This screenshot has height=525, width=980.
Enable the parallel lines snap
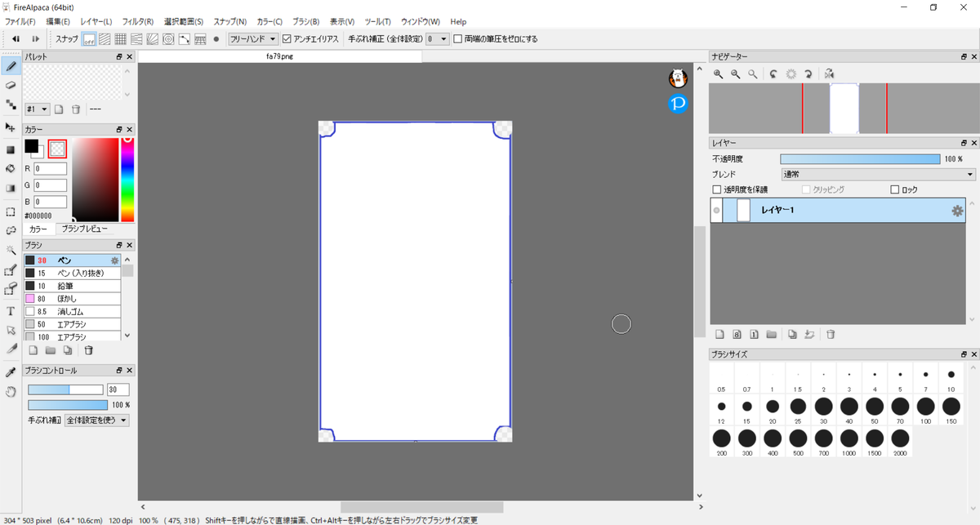point(105,38)
